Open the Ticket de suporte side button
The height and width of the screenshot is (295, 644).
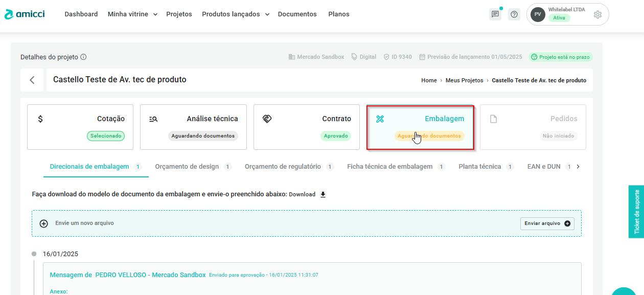click(636, 212)
